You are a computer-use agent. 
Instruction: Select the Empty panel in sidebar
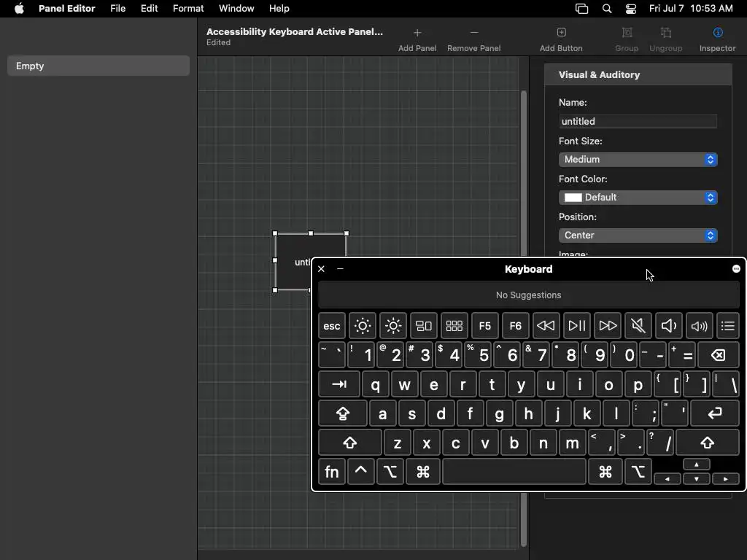click(x=98, y=66)
